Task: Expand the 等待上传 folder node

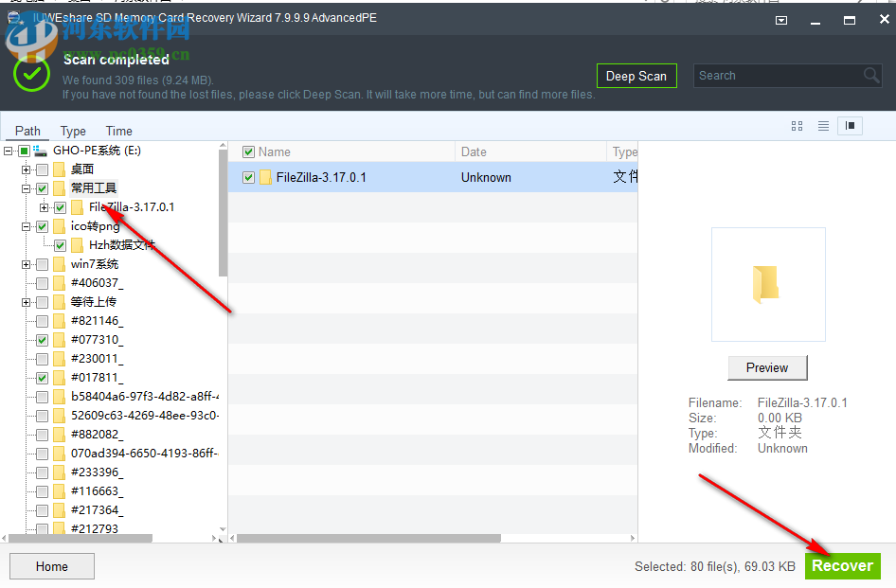Action: tap(26, 300)
